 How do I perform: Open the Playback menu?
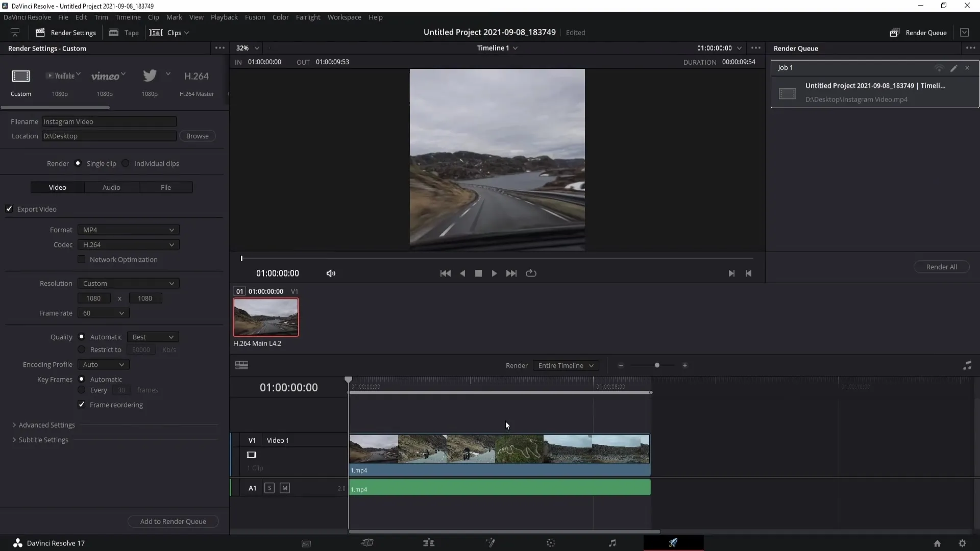click(224, 17)
